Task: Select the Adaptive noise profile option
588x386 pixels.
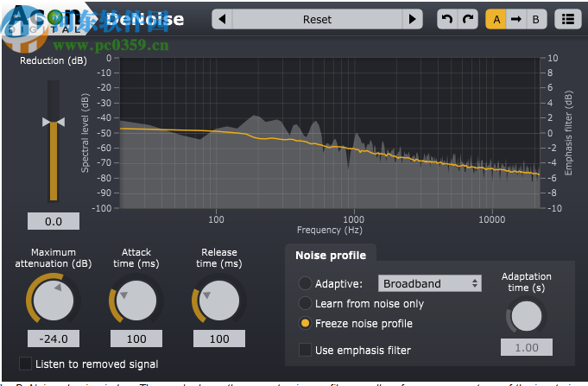Action: tap(305, 283)
